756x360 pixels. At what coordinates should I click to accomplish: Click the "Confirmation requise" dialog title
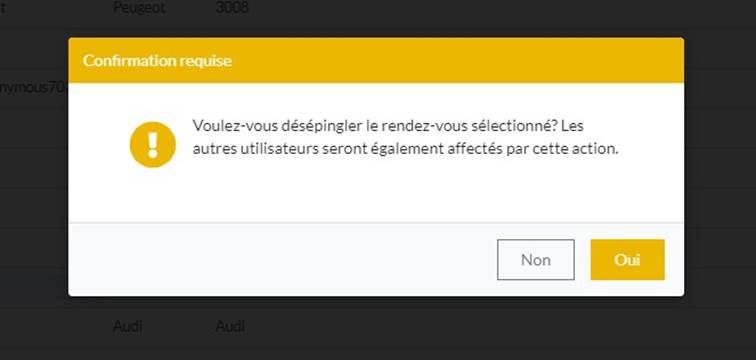[157, 61]
